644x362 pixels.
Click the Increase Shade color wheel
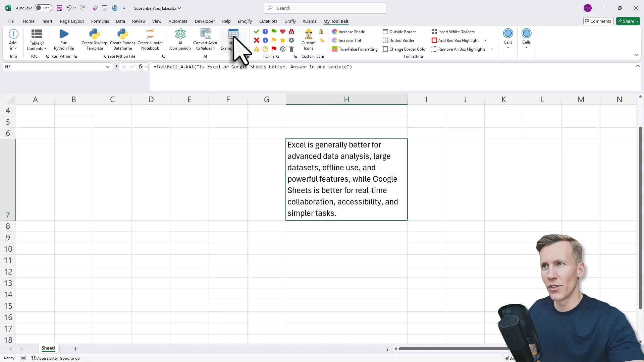coord(334,32)
